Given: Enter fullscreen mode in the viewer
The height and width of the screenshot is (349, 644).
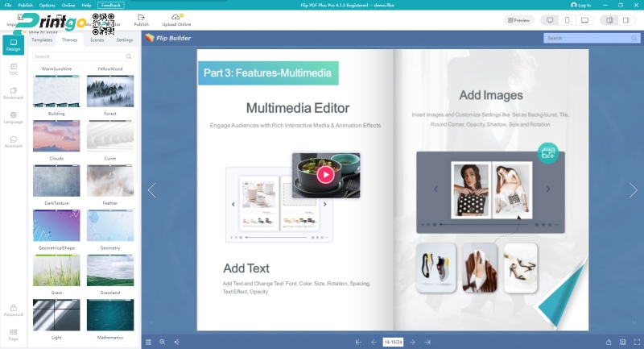Looking at the screenshot, I should tap(637, 342).
